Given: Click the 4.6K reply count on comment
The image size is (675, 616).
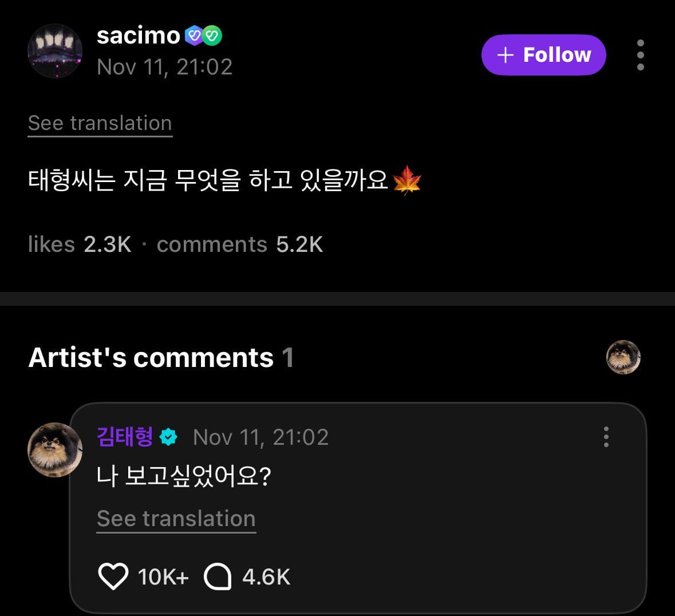Looking at the screenshot, I should pyautogui.click(x=266, y=576).
